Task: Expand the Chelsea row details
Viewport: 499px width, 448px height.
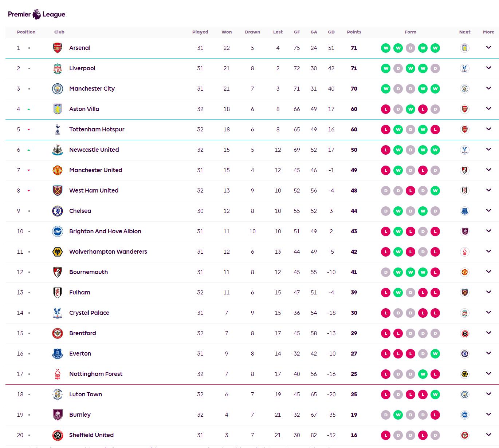Action: tap(489, 211)
